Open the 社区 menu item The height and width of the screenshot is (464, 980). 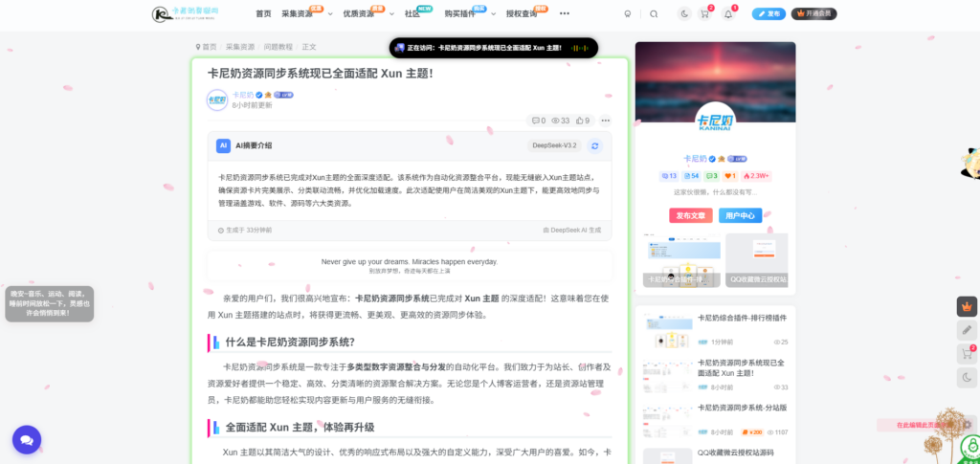[412, 13]
